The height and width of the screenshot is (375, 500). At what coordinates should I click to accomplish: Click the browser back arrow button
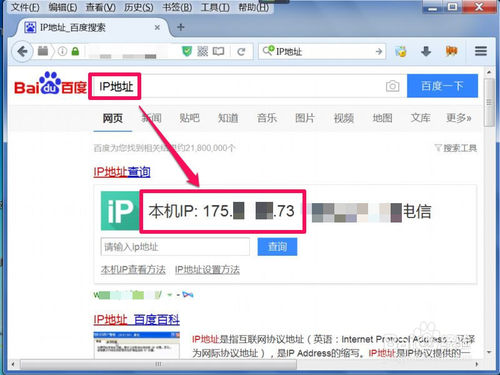(x=22, y=51)
